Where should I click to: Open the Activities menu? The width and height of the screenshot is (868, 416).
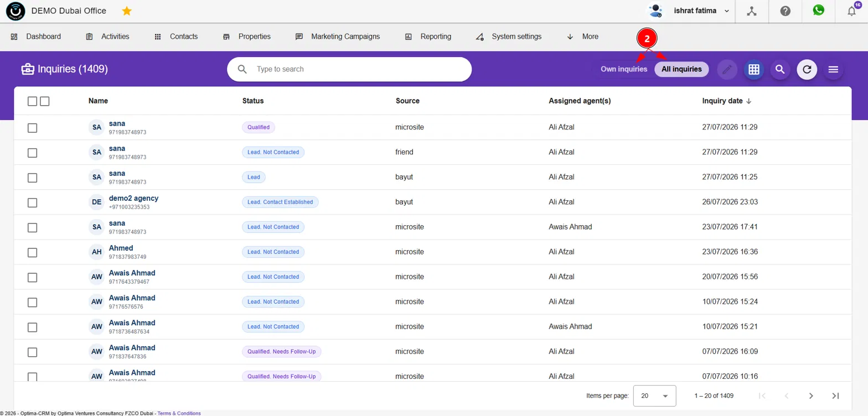(x=107, y=37)
